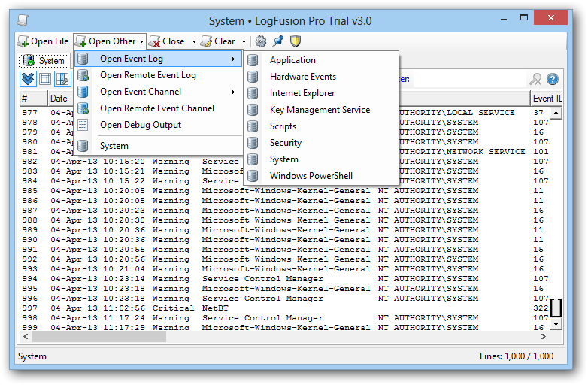Click the Open Event Log database icon
The height and width of the screenshot is (385, 588).
pyautogui.click(x=83, y=59)
